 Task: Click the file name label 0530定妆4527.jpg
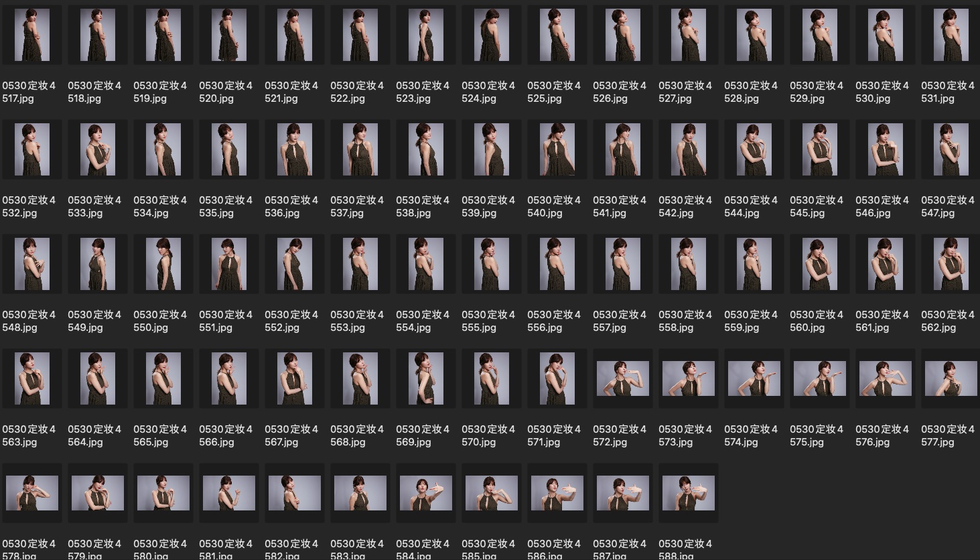click(685, 92)
